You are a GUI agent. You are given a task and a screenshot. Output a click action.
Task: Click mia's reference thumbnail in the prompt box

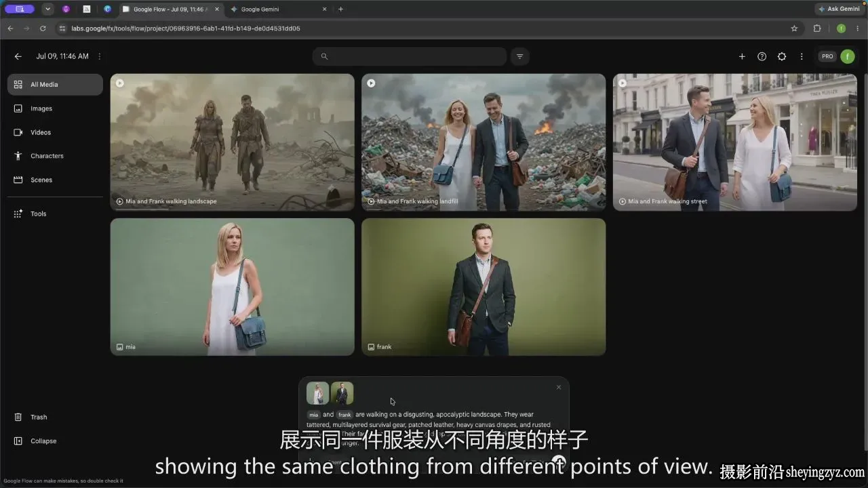(x=317, y=393)
